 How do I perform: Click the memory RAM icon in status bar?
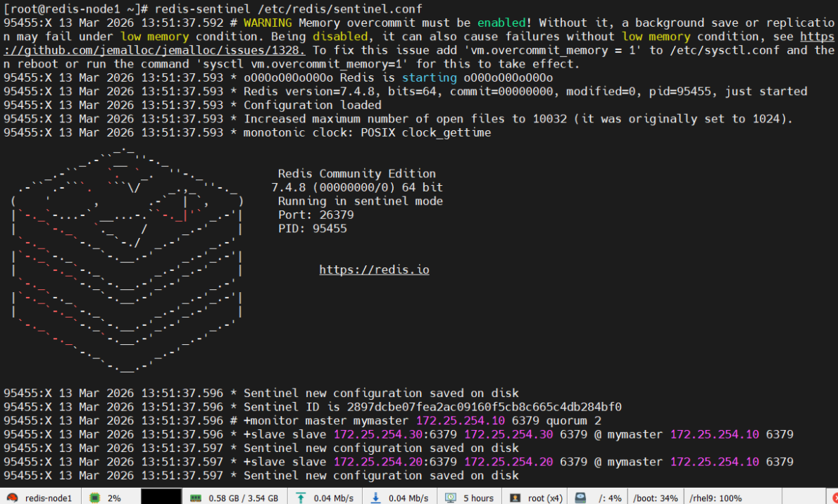pos(195,498)
